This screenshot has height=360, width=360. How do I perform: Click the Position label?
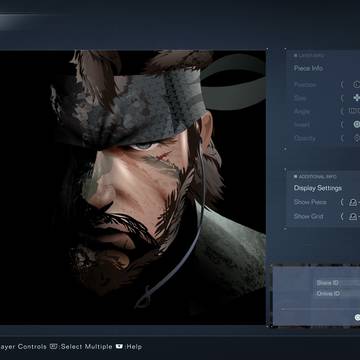[305, 85]
